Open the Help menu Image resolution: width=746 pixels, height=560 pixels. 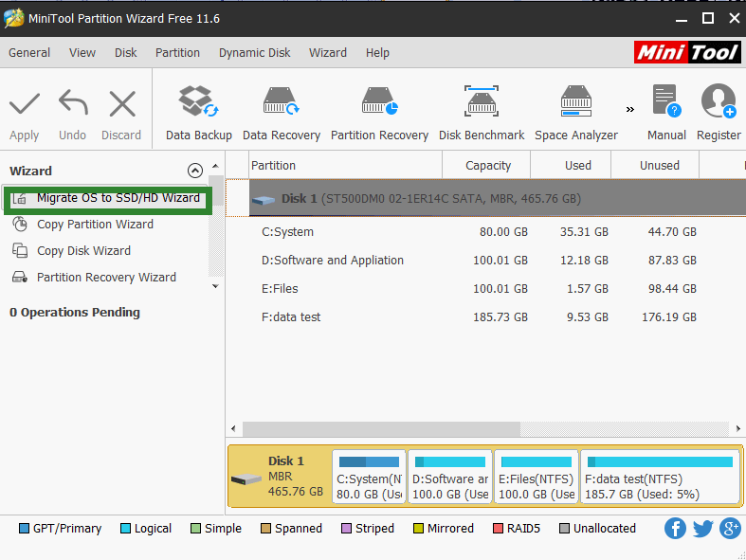point(377,52)
